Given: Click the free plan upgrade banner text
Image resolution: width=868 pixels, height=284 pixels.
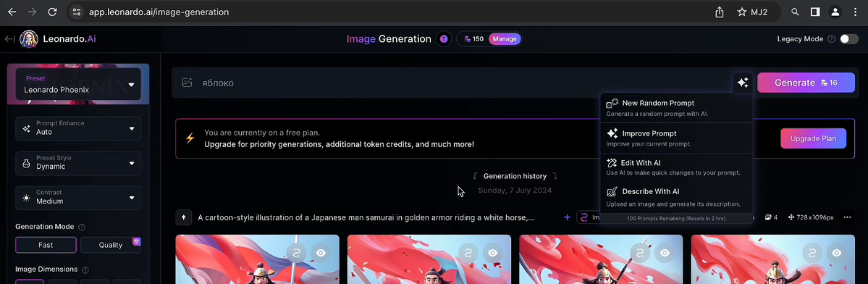Looking at the screenshot, I should [x=339, y=138].
